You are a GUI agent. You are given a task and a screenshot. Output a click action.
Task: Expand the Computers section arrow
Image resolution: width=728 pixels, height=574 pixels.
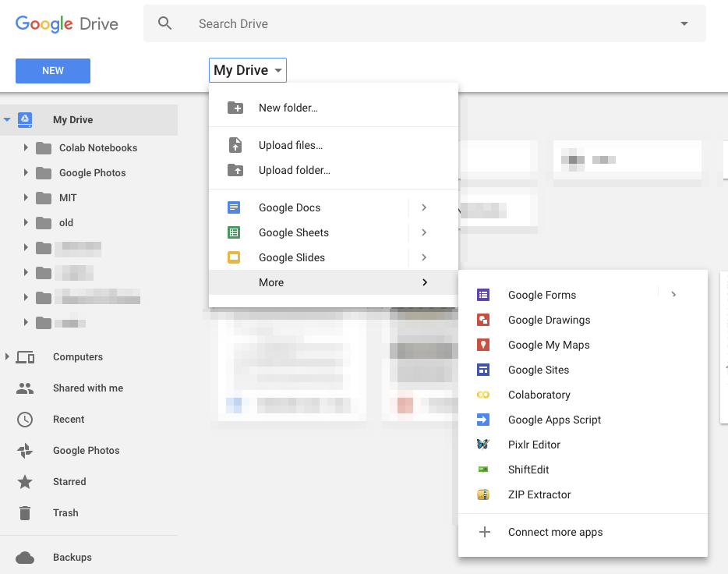point(7,356)
